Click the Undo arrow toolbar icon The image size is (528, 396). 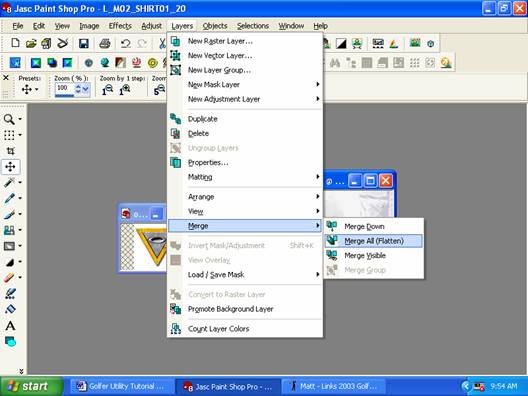126,43
